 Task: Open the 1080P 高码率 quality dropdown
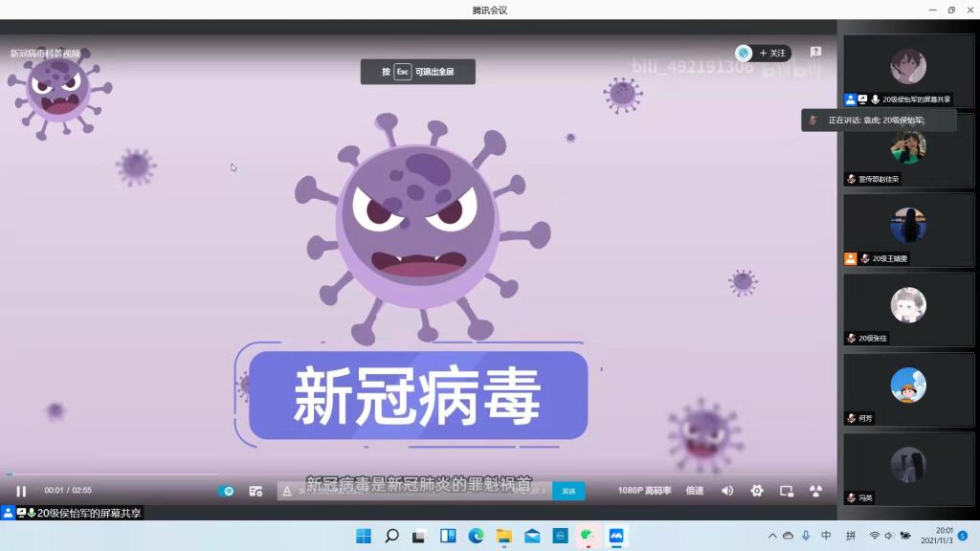coord(644,491)
